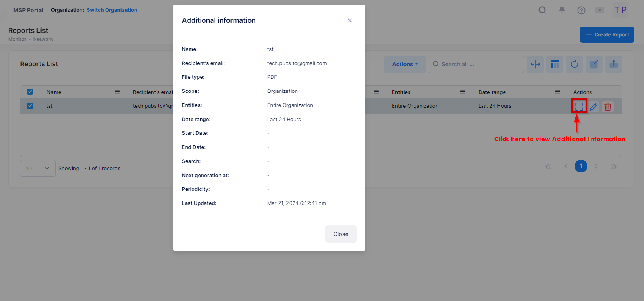The height and width of the screenshot is (301, 644).
Task: Delete the tst report with trash icon
Action: tap(608, 106)
